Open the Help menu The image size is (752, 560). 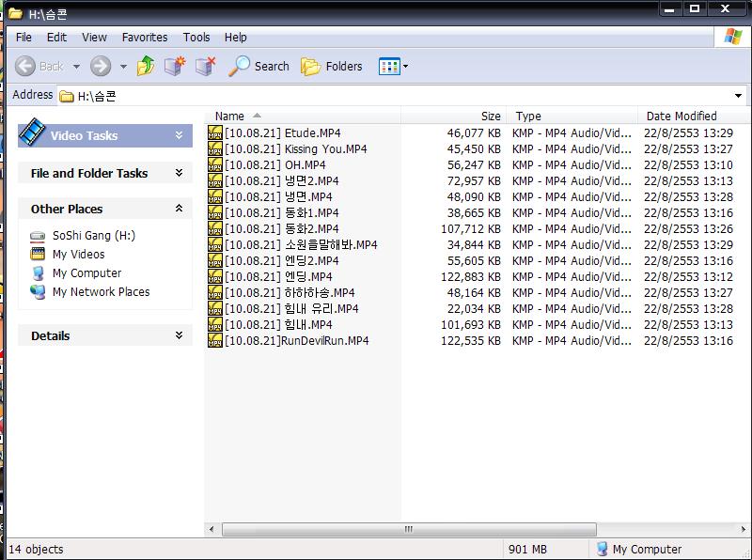click(x=236, y=38)
